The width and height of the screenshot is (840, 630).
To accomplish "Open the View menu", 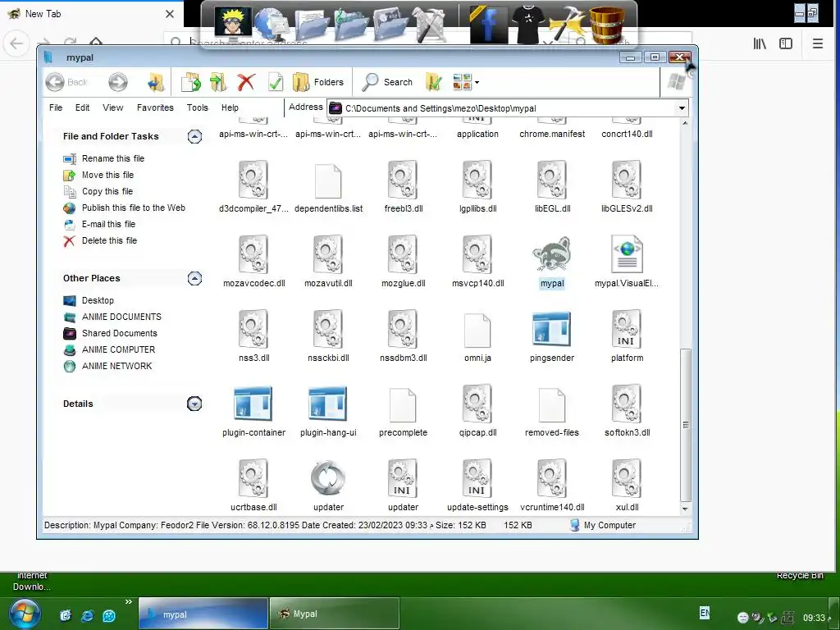I will tap(113, 107).
